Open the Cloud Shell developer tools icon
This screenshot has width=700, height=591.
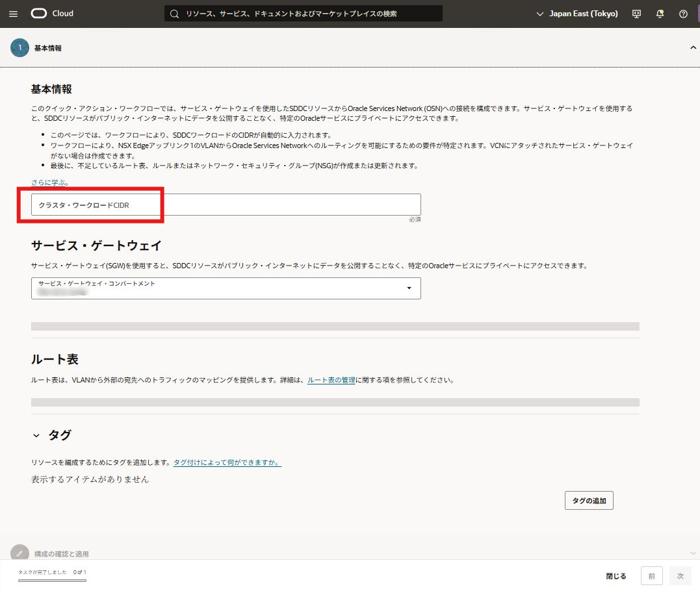click(637, 14)
